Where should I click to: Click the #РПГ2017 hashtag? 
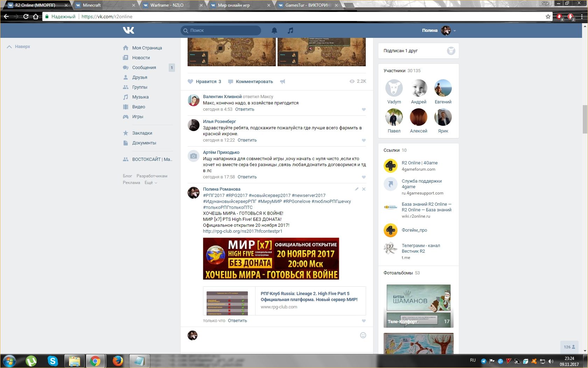click(214, 196)
